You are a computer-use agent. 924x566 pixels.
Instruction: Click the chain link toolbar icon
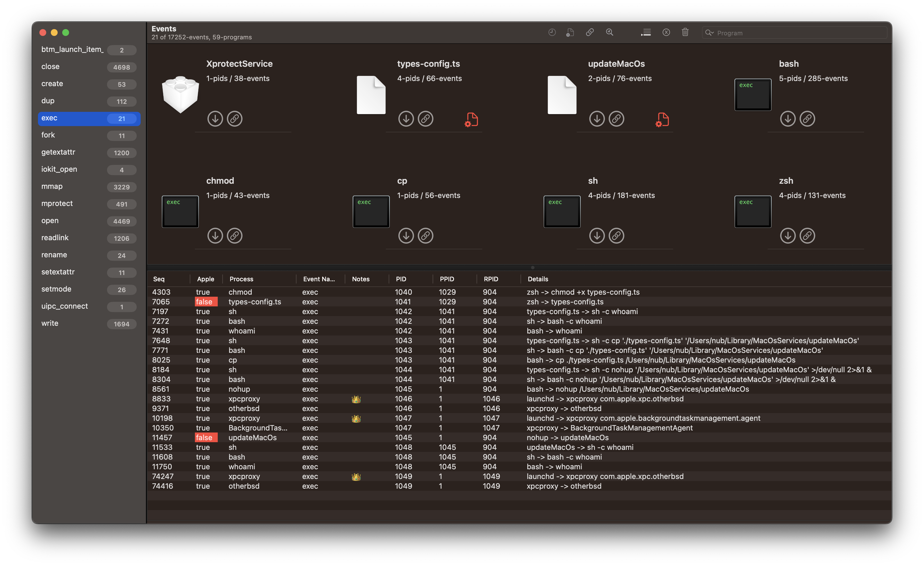[x=590, y=32]
